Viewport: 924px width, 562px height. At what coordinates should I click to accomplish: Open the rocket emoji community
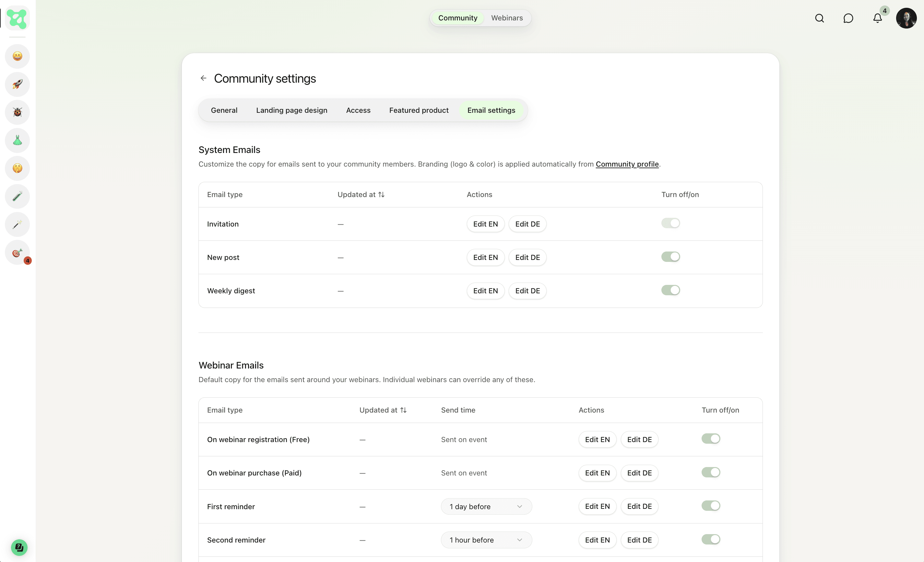(x=17, y=84)
